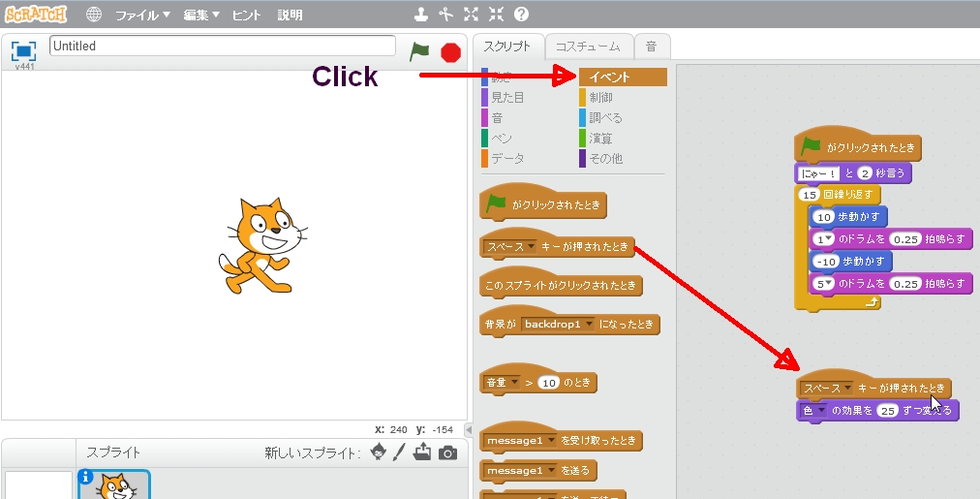The height and width of the screenshot is (499, 980).
Task: Select the 調べる block category
Action: [602, 117]
